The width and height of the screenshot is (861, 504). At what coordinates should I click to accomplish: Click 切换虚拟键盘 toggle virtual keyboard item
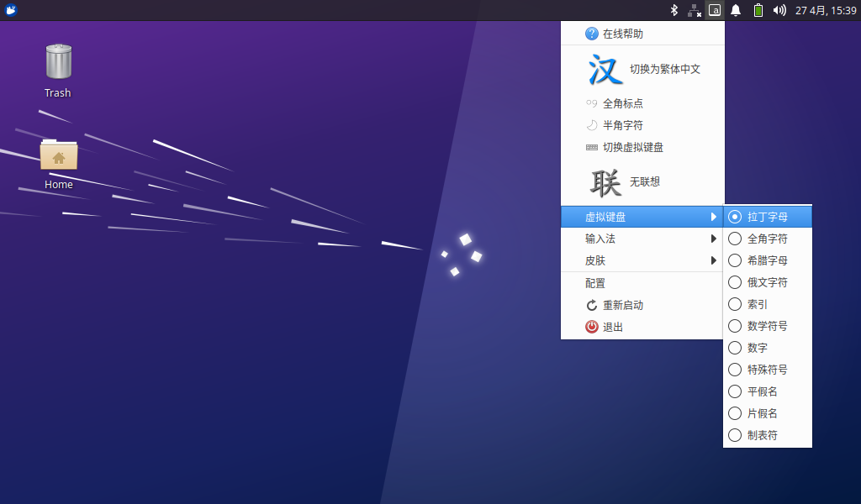(632, 147)
